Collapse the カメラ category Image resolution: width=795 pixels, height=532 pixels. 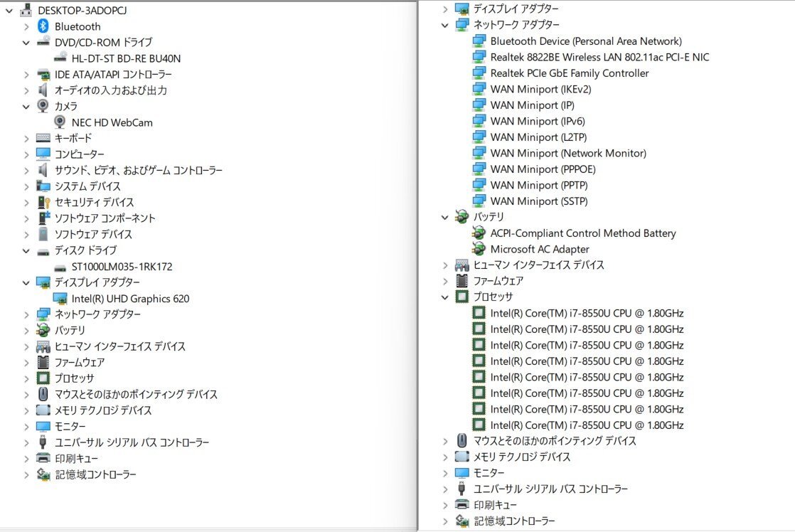click(x=26, y=107)
